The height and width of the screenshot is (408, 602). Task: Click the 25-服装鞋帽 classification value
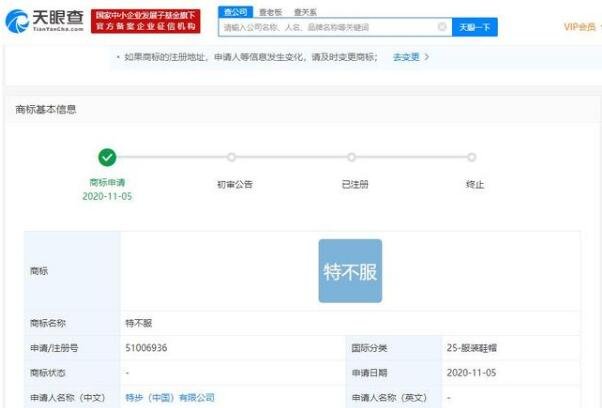coord(479,348)
